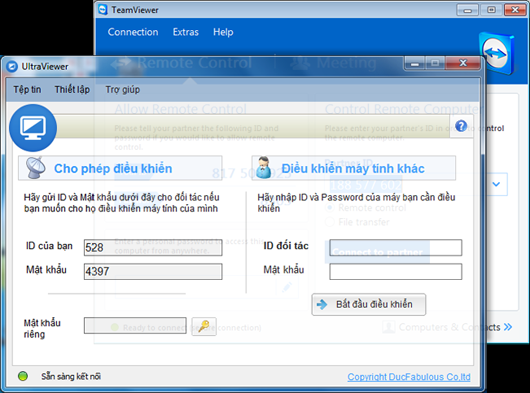Image resolution: width=530 pixels, height=393 pixels.
Task: Click the blue help question mark icon
Action: (x=461, y=126)
